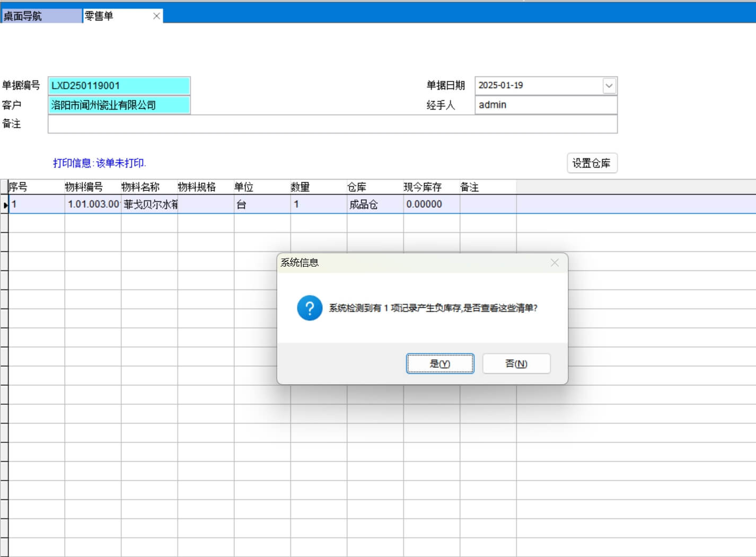Click the 单据编号 input field
The width and height of the screenshot is (756, 557).
click(119, 85)
